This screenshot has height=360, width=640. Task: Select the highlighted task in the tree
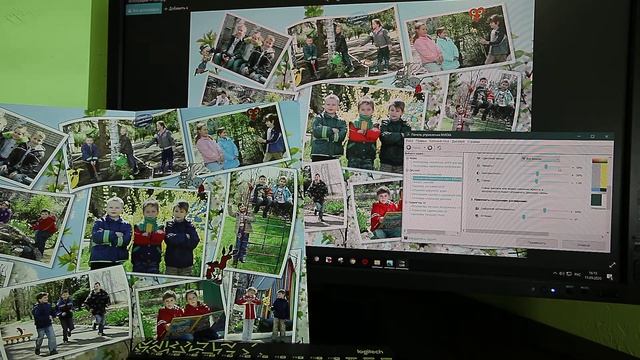click(x=438, y=178)
